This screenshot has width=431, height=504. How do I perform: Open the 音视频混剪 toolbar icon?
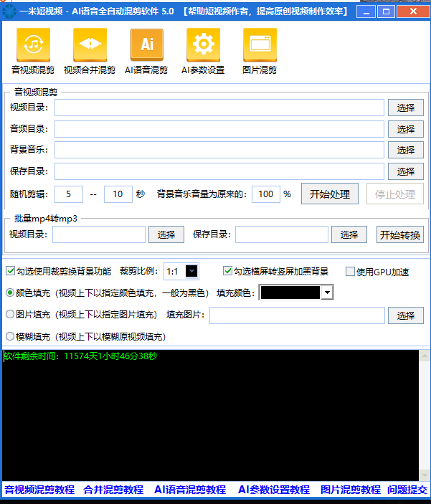pyautogui.click(x=33, y=45)
